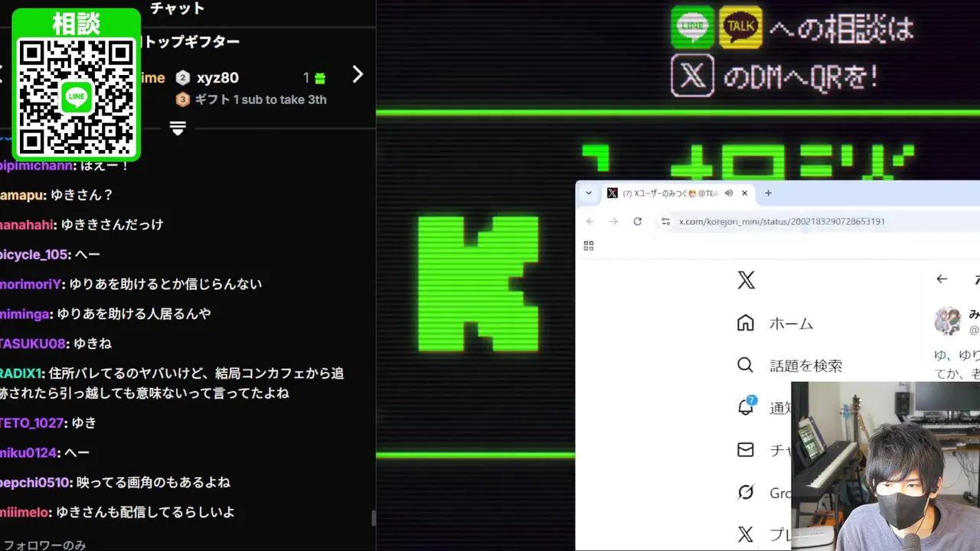Image resolution: width=980 pixels, height=551 pixels.
Task: Click the フォロワーのみ label below the chat
Action: click(x=44, y=545)
